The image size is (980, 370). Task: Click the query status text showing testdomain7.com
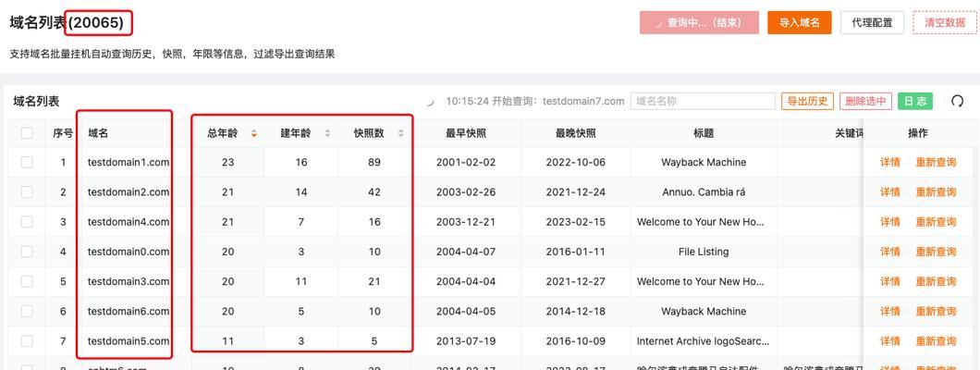pyautogui.click(x=535, y=101)
